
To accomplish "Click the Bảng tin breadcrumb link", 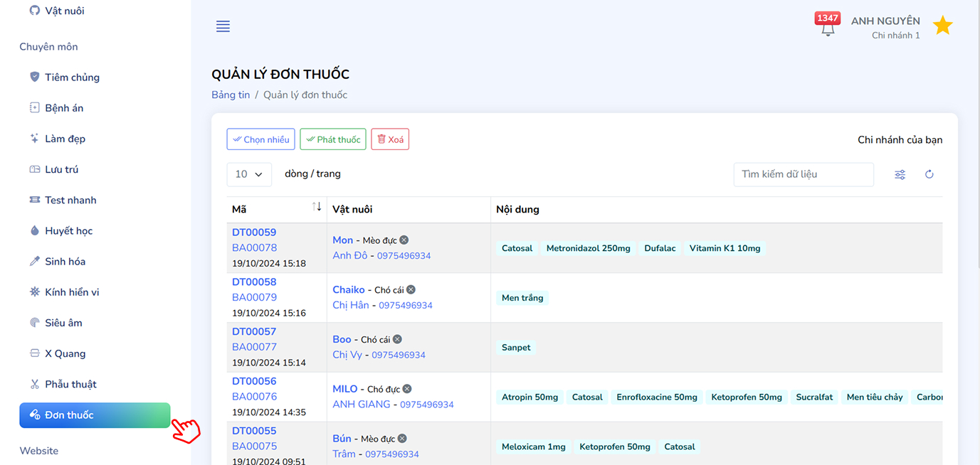I will click(x=231, y=95).
